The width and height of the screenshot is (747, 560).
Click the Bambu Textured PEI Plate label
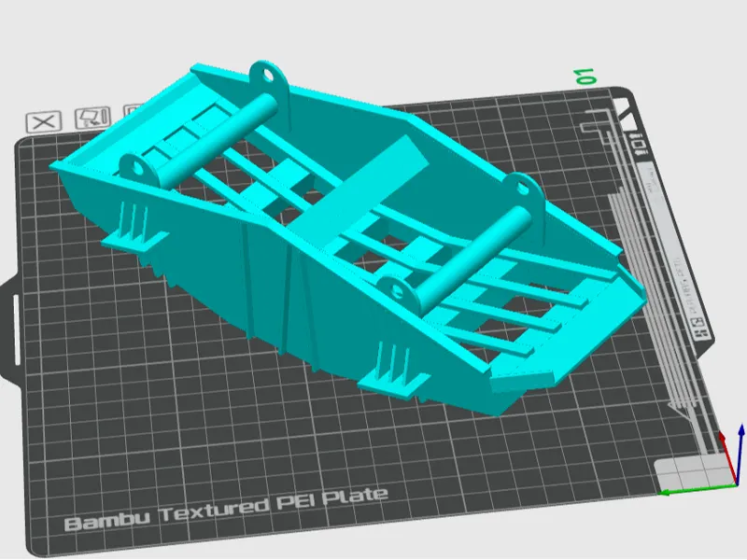[226, 509]
